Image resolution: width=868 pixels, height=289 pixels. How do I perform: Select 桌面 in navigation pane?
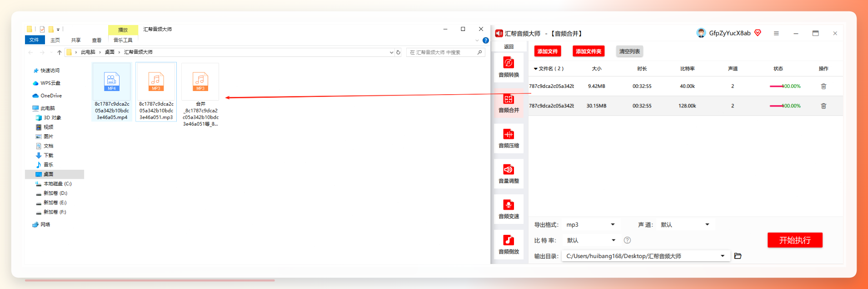[55, 174]
